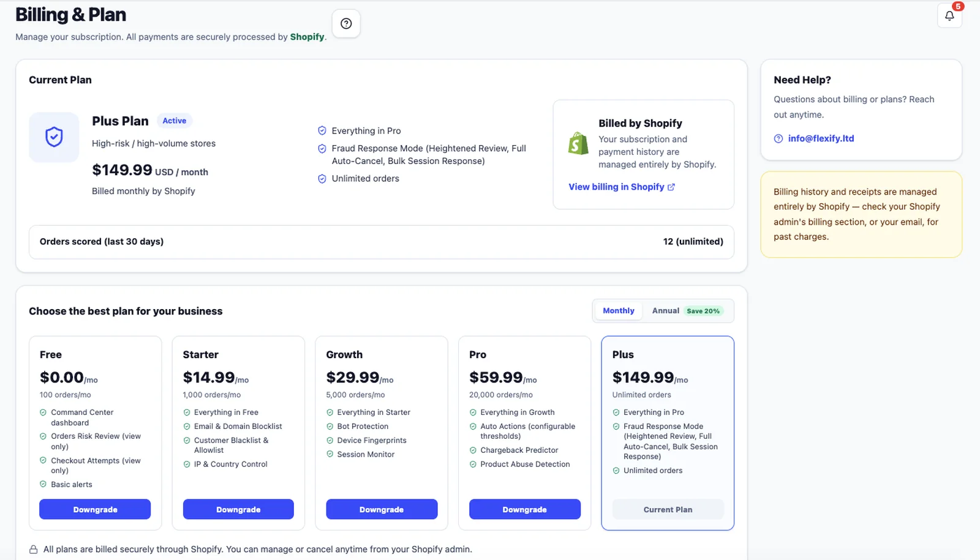Click the Growth plan $29.99 price
This screenshot has height=560, width=980.
coord(353,378)
